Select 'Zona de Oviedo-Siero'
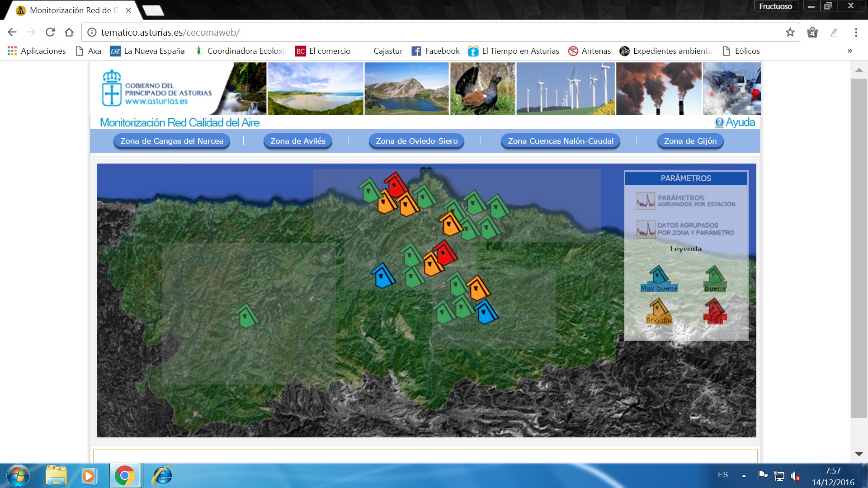Image resolution: width=868 pixels, height=488 pixels. (416, 141)
